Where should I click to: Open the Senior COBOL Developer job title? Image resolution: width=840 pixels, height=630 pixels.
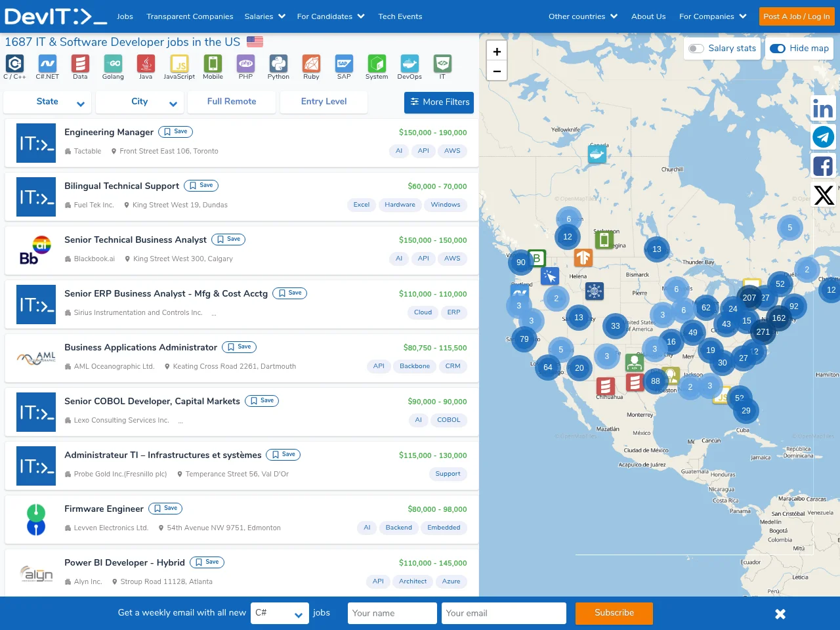tap(152, 401)
